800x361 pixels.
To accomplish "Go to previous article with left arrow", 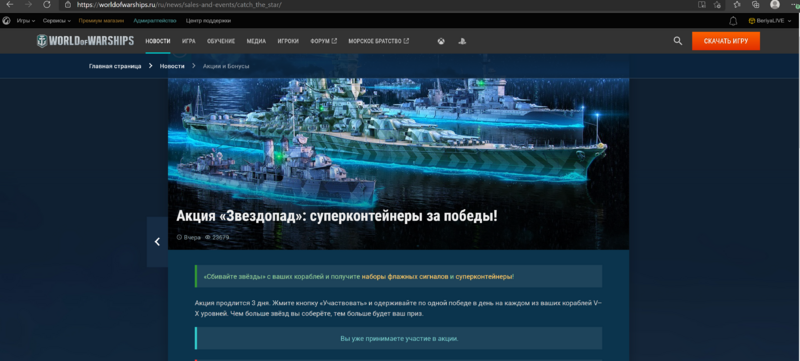I will click(x=157, y=242).
